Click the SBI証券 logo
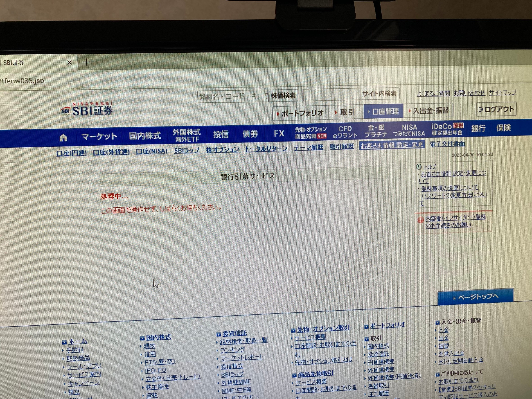 click(x=87, y=109)
